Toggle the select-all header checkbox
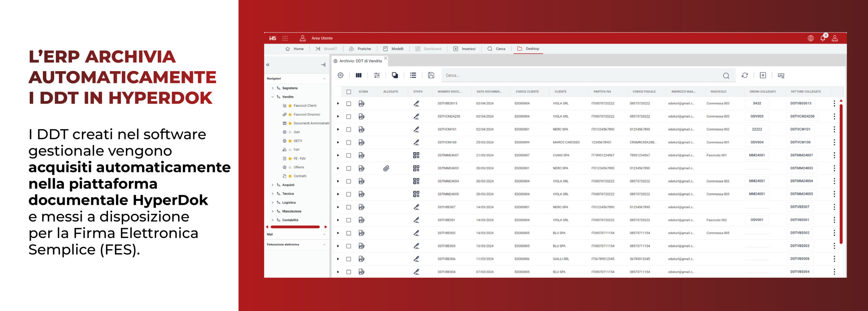This screenshot has height=311, width=868. pyautogui.click(x=349, y=92)
